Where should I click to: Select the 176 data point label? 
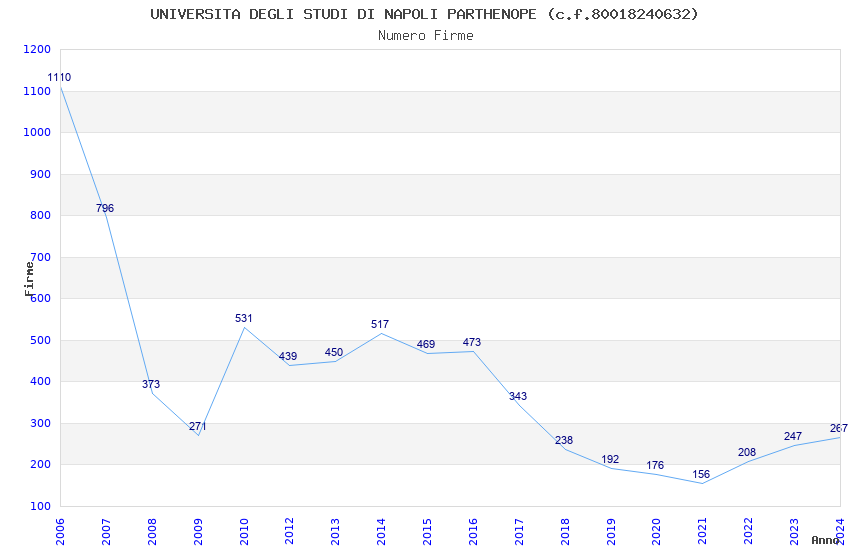pyautogui.click(x=655, y=465)
